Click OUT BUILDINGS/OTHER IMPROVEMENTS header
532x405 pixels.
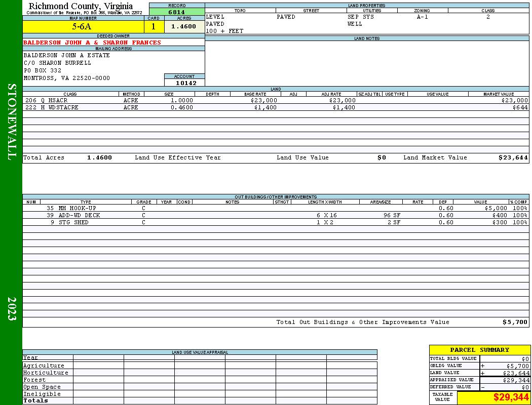pyautogui.click(x=276, y=197)
